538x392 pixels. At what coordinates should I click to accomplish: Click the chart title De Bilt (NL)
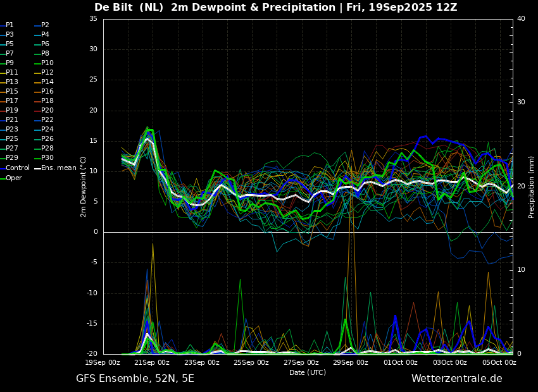click(x=128, y=7)
